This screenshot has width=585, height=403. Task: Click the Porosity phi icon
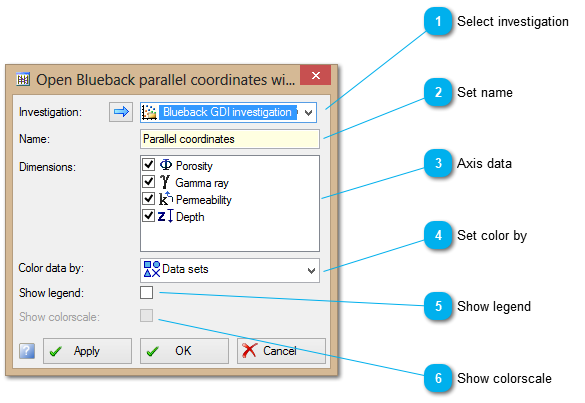(x=166, y=165)
